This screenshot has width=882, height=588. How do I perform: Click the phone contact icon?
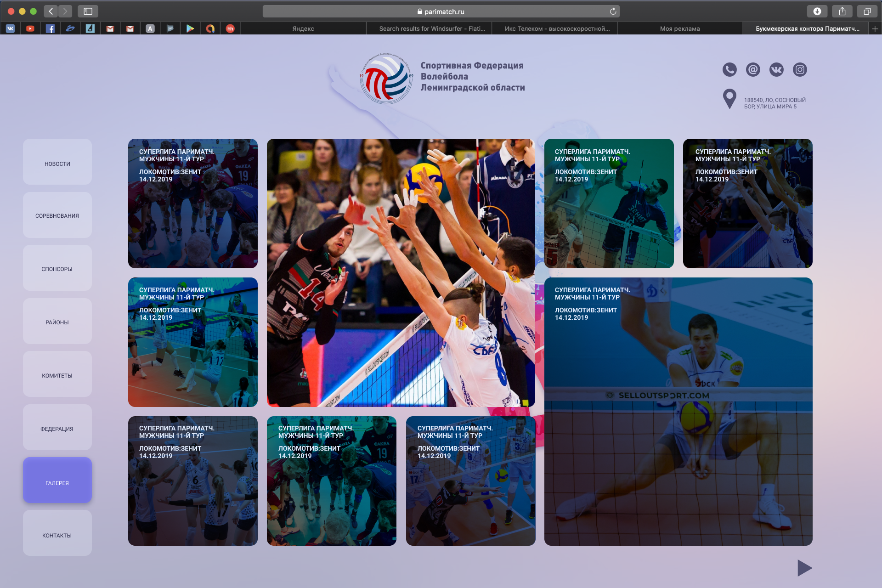point(729,70)
